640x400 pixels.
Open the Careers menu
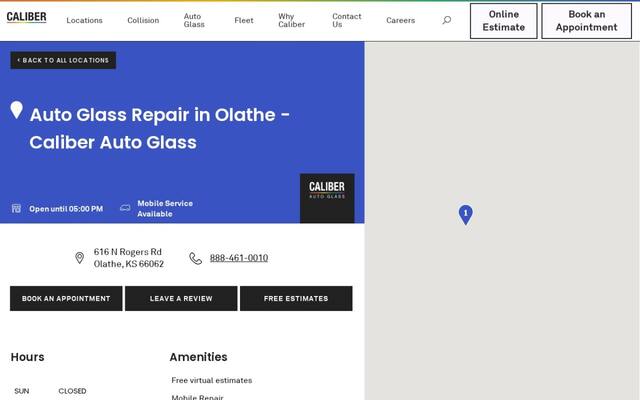[x=400, y=20]
